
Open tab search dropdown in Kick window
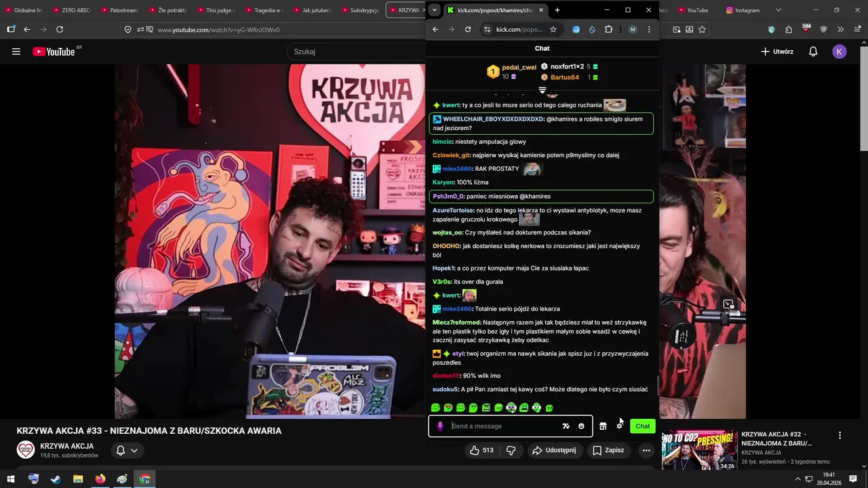point(434,10)
